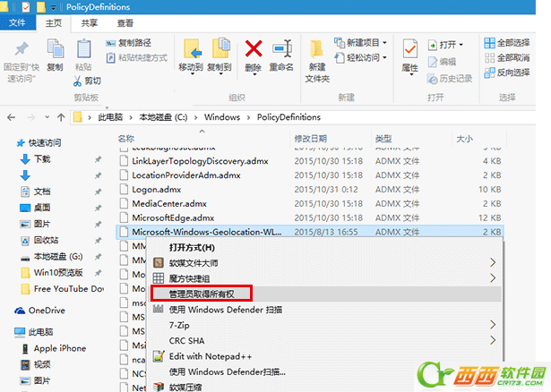Click Select all (全部选择)

(507, 43)
